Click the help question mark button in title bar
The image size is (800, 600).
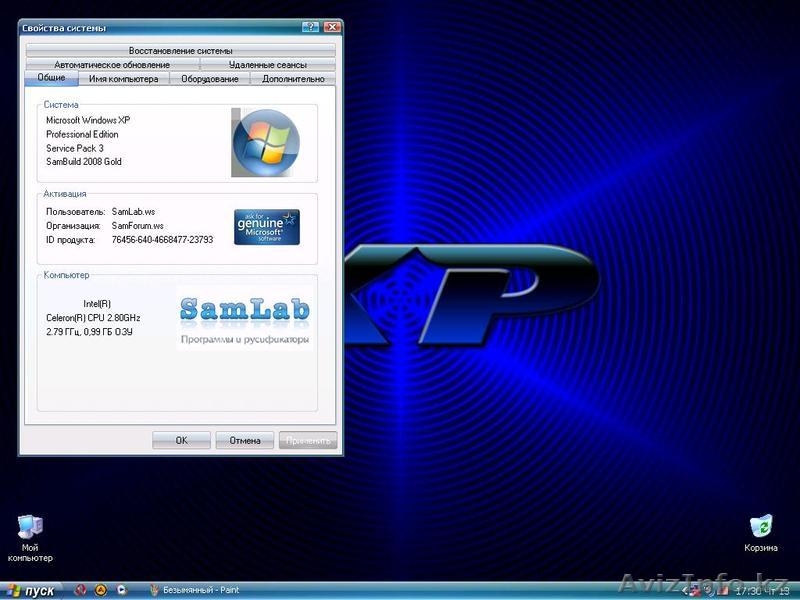click(x=313, y=28)
